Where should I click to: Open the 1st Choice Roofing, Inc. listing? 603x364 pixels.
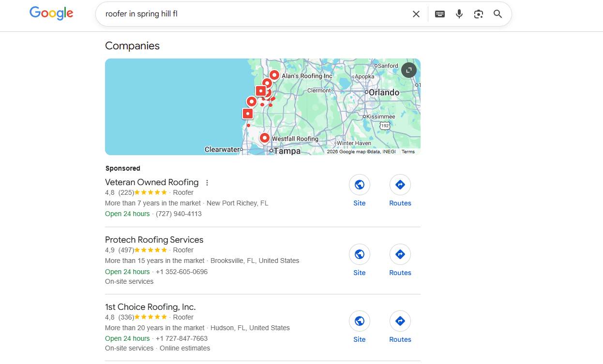[x=150, y=306]
